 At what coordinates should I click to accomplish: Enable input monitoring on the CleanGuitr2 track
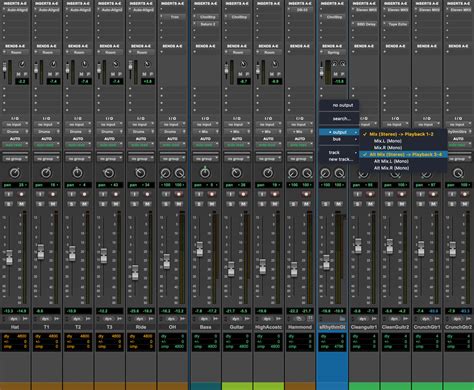(389, 194)
